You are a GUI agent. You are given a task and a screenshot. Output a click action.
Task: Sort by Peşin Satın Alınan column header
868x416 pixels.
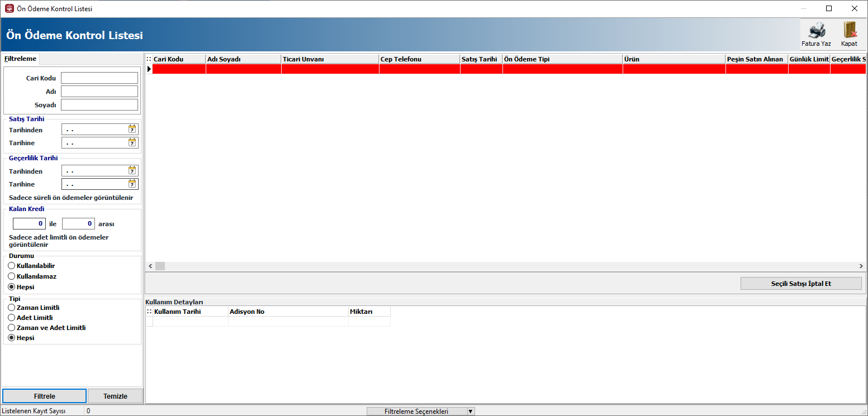pyautogui.click(x=757, y=59)
